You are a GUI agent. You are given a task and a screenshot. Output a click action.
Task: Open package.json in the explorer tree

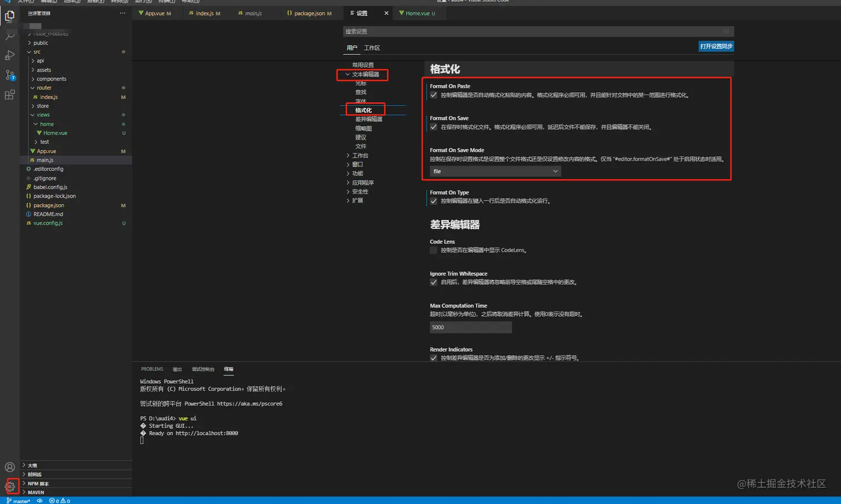click(48, 205)
